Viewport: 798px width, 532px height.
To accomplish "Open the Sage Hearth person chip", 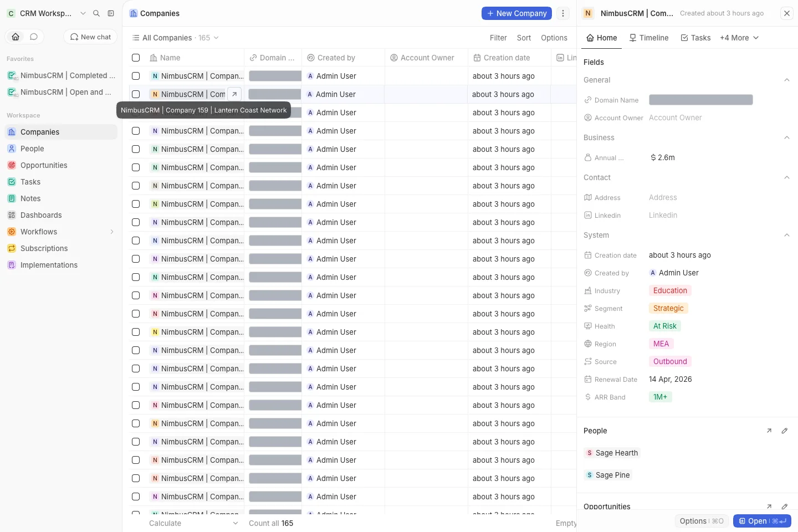I will click(612, 453).
